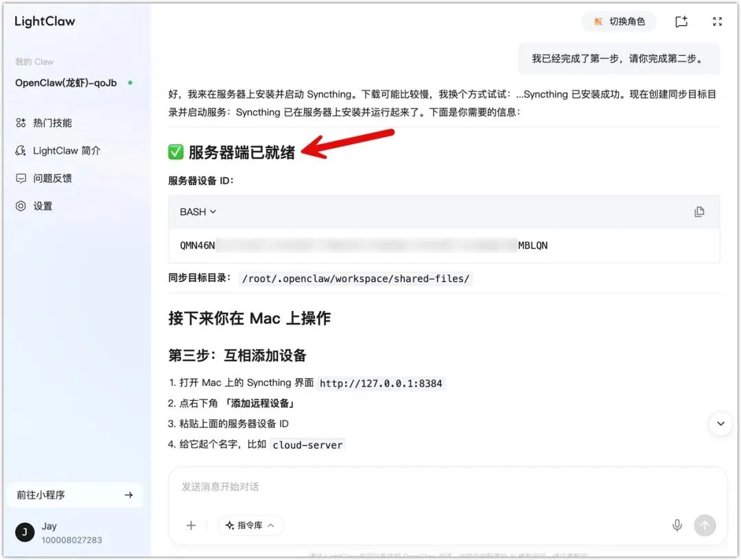Copy the code block with copy icon

699,211
